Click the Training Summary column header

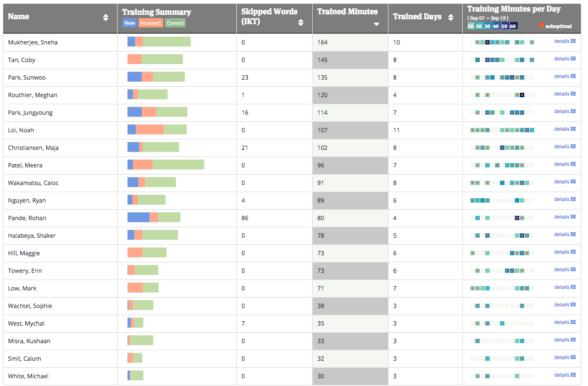tap(157, 12)
